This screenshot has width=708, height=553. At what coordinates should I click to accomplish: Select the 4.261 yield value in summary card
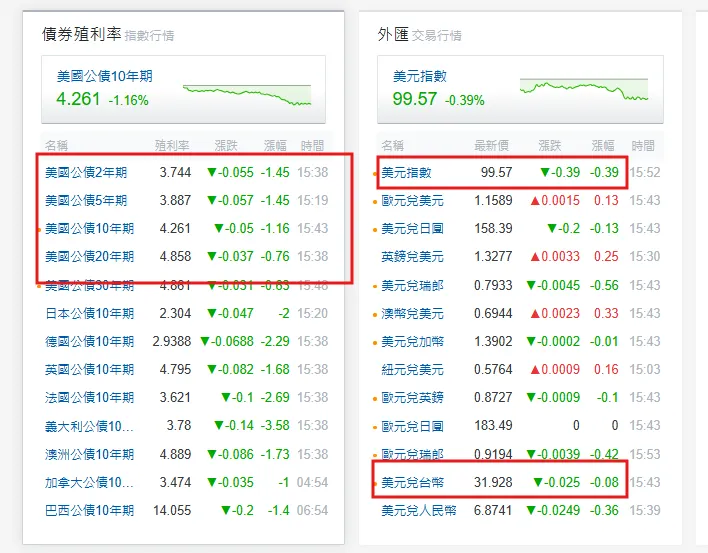[x=78, y=99]
